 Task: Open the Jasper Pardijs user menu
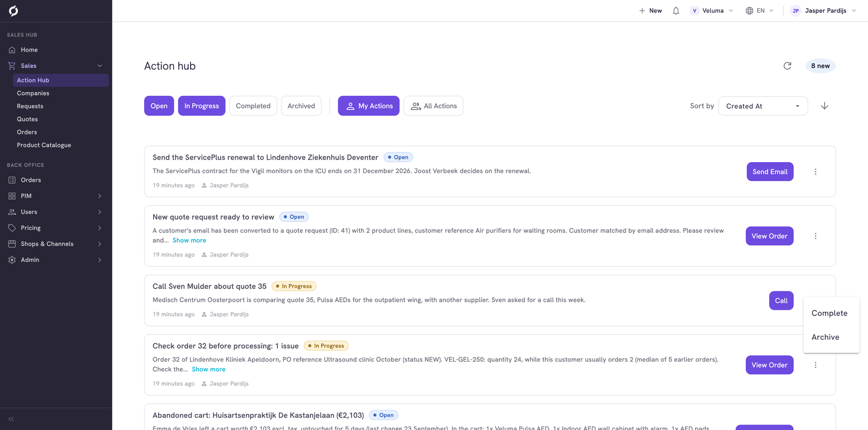pyautogui.click(x=824, y=11)
